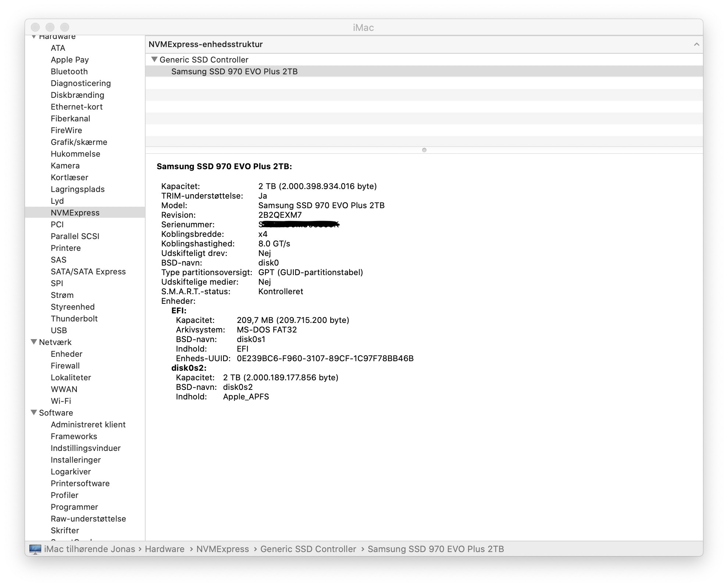The width and height of the screenshot is (728, 587).
Task: Open Grafik/skærme hardware section
Action: (x=79, y=142)
